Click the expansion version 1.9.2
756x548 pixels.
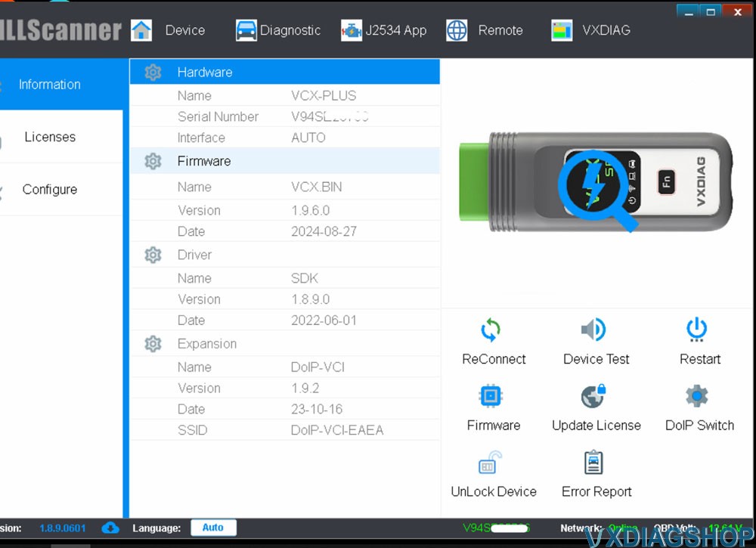click(305, 389)
